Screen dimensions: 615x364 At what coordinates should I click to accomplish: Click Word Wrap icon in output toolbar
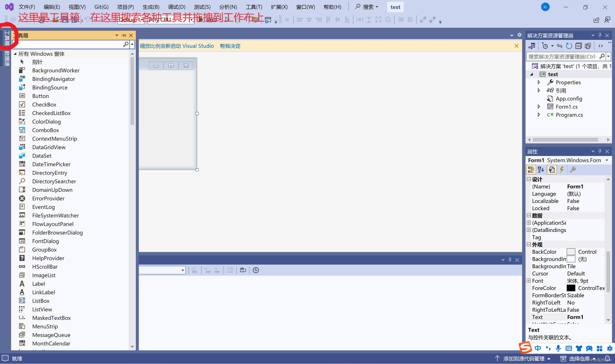243,270
